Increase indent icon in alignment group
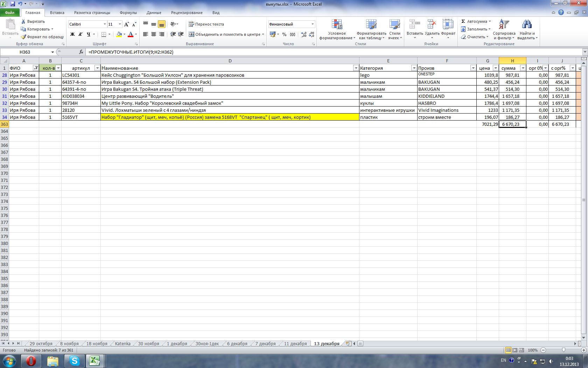This screenshot has height=368, width=588. click(181, 34)
